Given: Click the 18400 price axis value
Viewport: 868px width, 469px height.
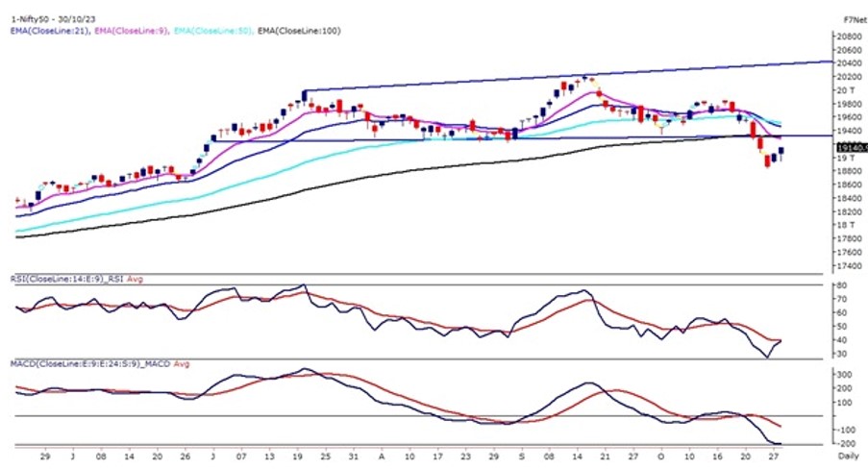Looking at the screenshot, I should pyautogui.click(x=849, y=198).
